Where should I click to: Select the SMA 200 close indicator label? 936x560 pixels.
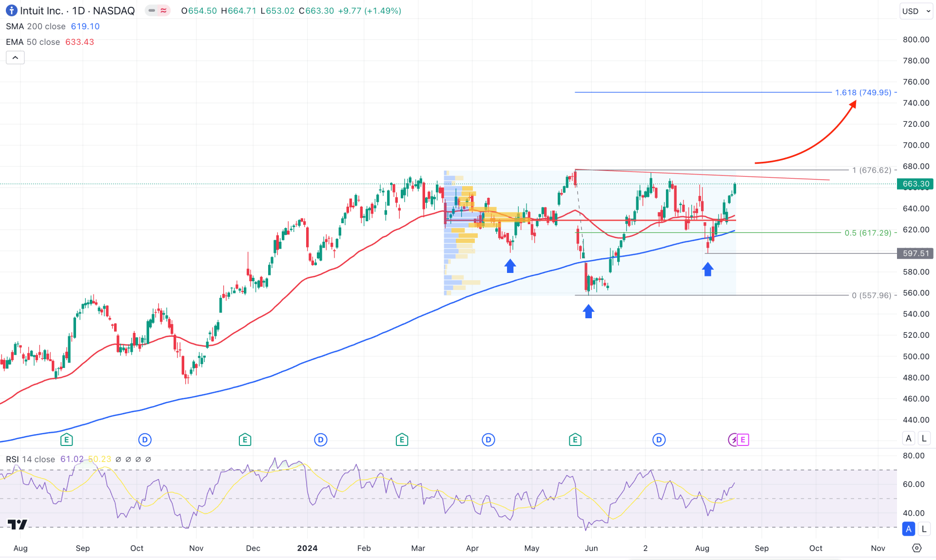click(36, 26)
